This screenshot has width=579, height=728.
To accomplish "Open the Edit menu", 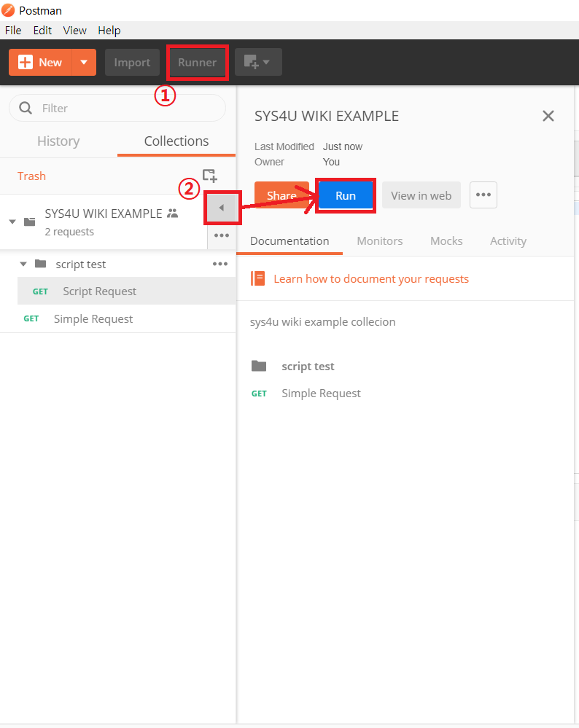I will [42, 30].
